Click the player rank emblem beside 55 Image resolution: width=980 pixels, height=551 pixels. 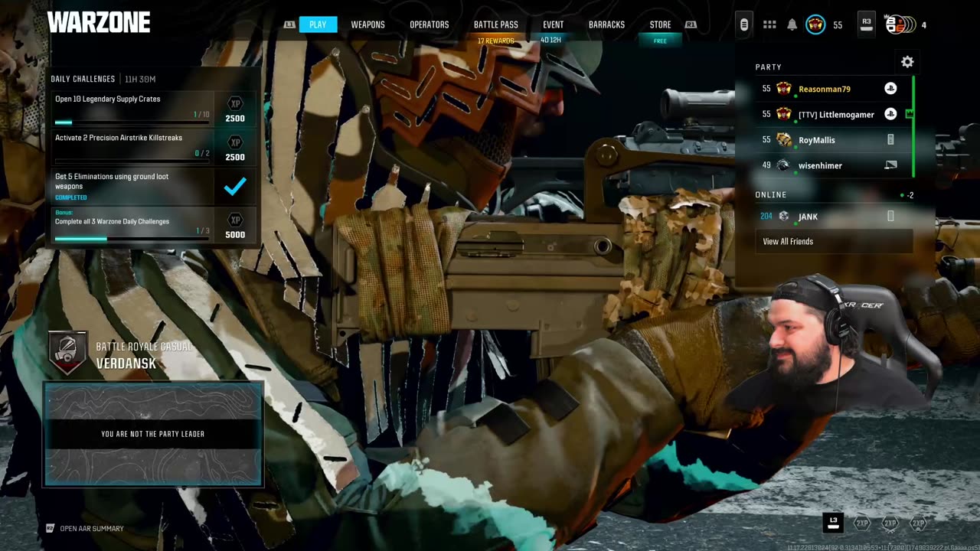[x=815, y=24]
